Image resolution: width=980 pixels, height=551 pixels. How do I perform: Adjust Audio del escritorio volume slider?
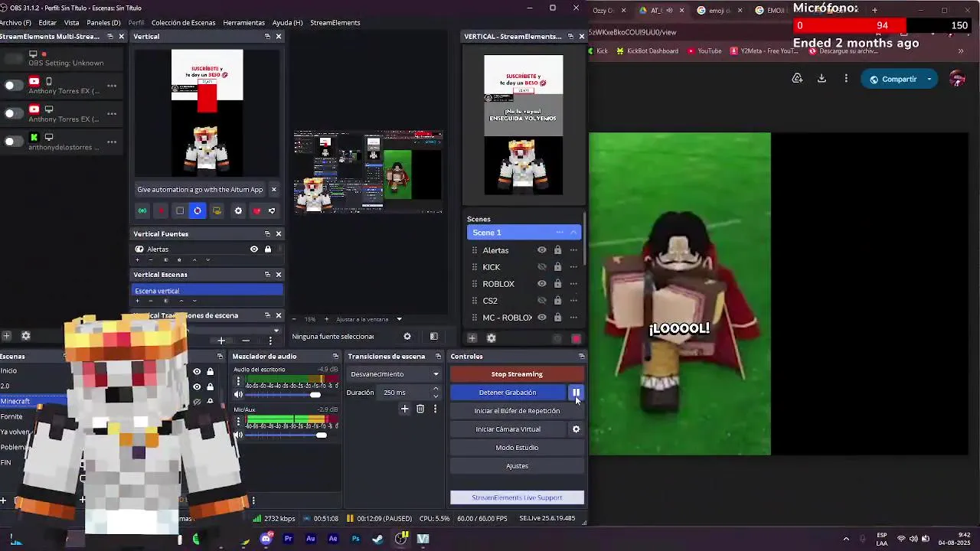pos(315,395)
